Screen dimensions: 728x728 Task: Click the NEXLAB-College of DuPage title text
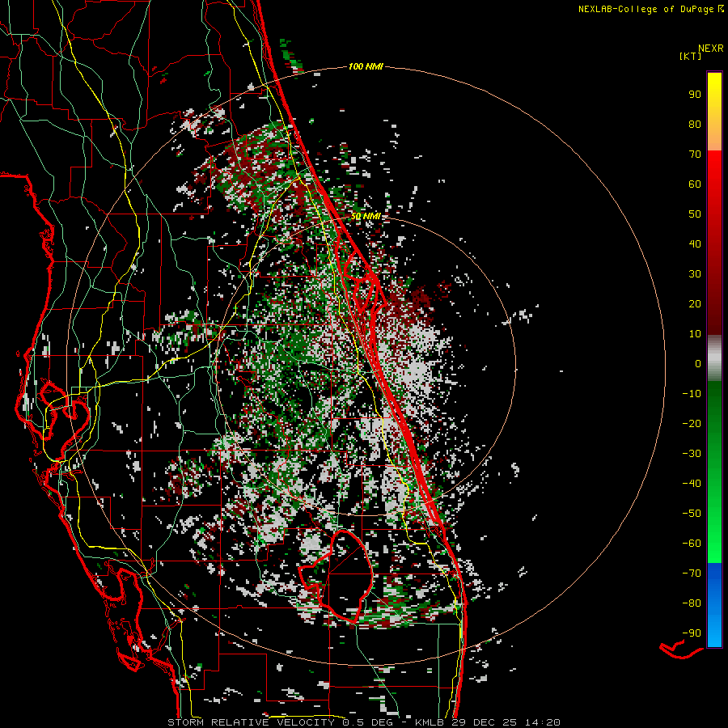pos(645,9)
